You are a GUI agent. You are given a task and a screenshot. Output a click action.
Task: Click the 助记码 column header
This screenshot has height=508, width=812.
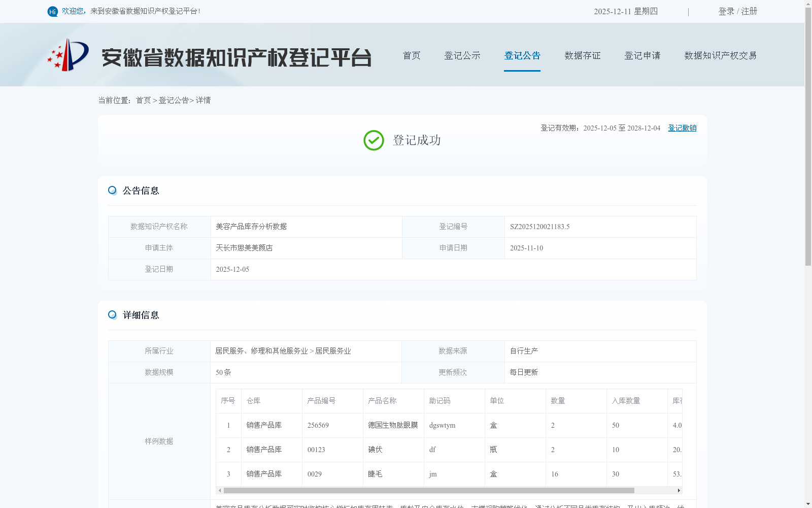439,401
